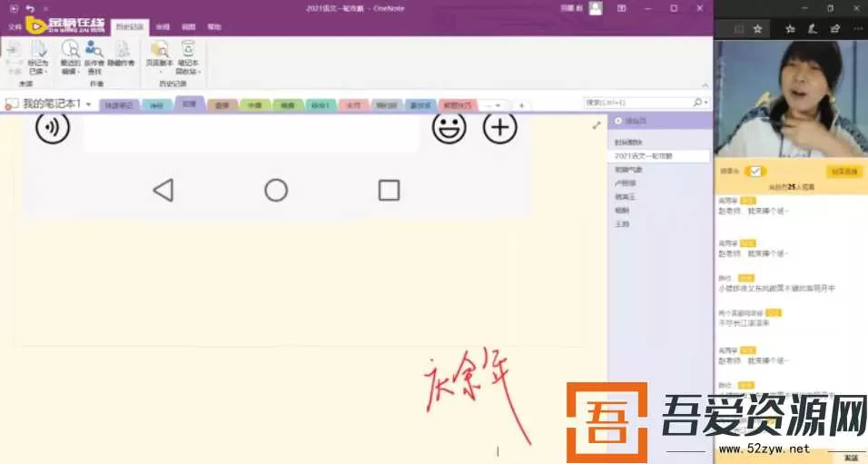The image size is (868, 464).
Task: Click the circled plus icon on the page
Action: [499, 128]
